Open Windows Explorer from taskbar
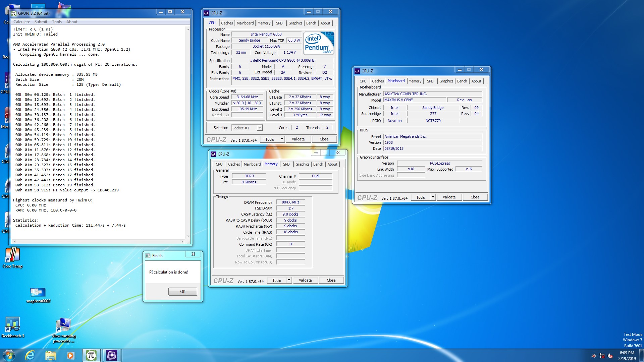Screen dimensions: 644x362 (x=50, y=355)
